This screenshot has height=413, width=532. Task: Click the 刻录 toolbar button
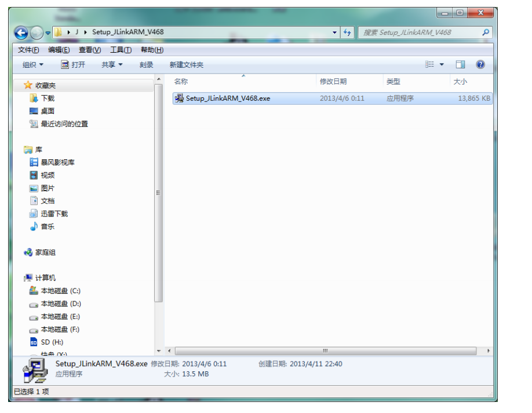pos(146,64)
